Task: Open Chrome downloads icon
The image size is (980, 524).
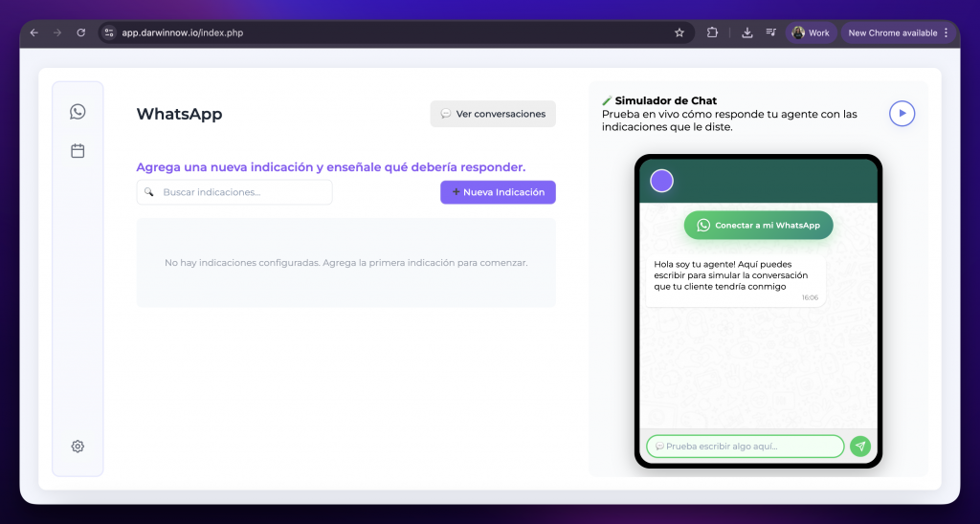Action: 746,33
